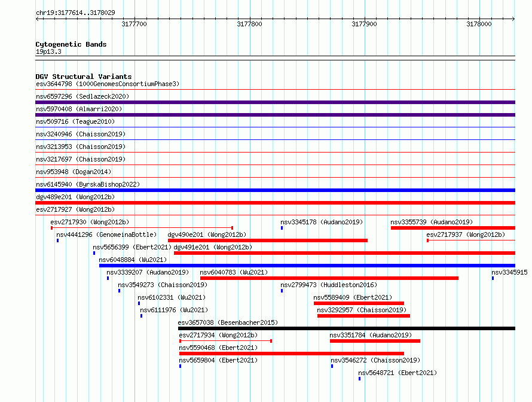Screen dimensions: 532x402
Task: Open the nsv5589409 (Ebert2021) variant label
Action: click(x=353, y=297)
